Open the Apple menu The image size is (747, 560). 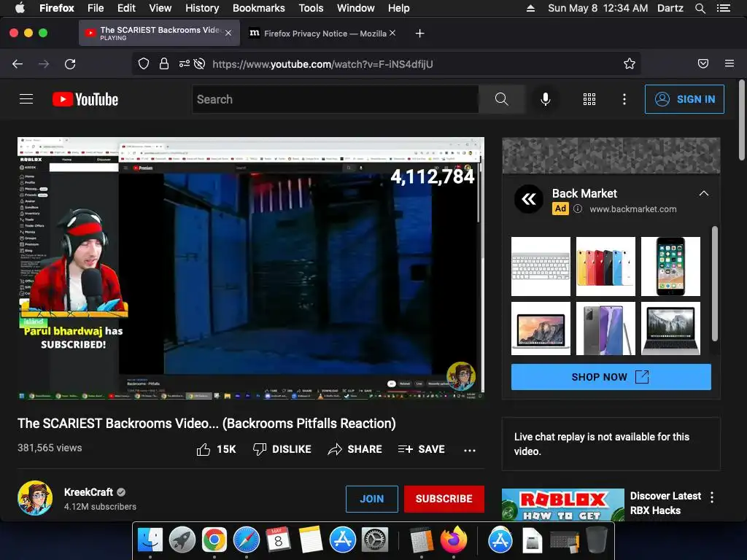pos(20,8)
